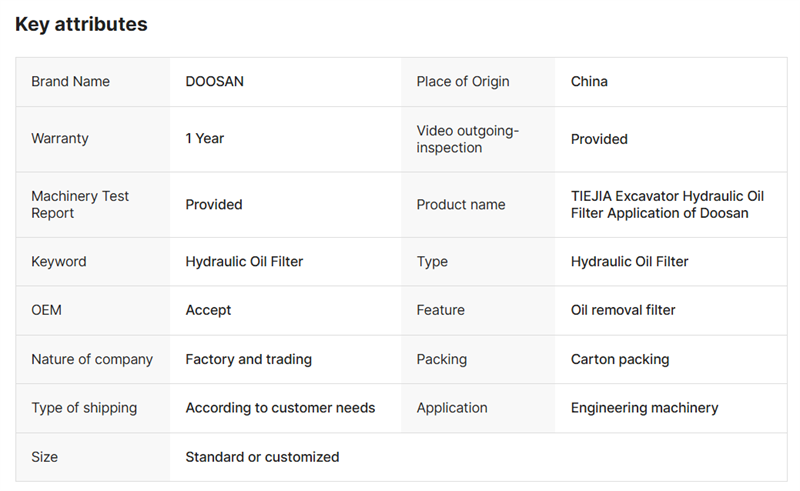Select According to customer needs text
The width and height of the screenshot is (800, 491).
click(x=280, y=408)
